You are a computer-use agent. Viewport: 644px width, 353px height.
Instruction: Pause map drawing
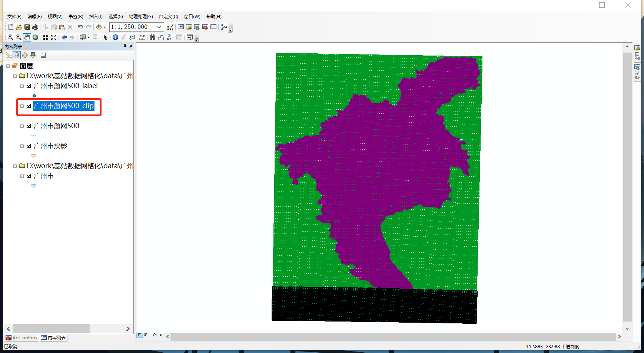tap(161, 335)
